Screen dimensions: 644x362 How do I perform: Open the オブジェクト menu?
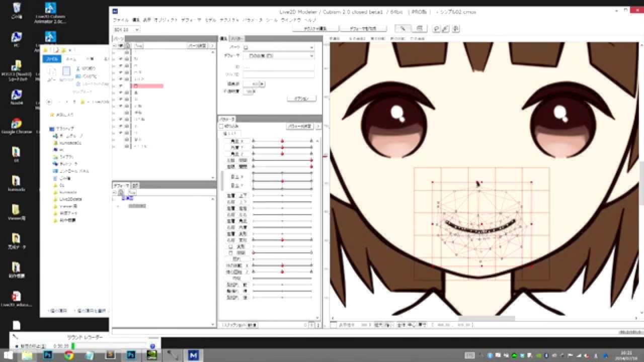[166, 20]
